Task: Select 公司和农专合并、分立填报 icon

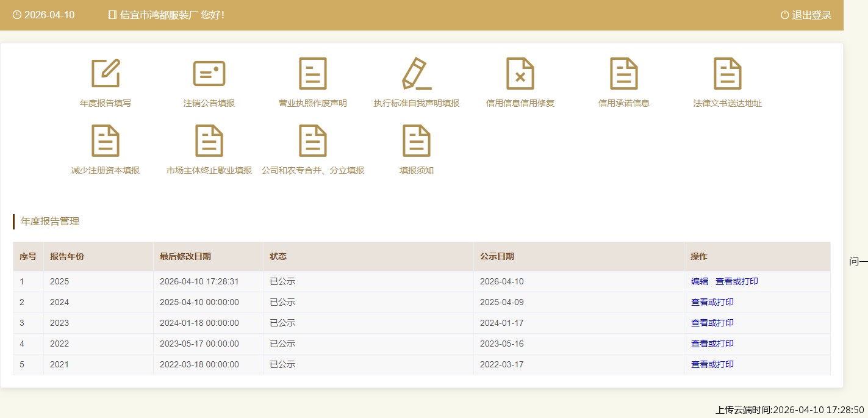Action: pyautogui.click(x=313, y=141)
